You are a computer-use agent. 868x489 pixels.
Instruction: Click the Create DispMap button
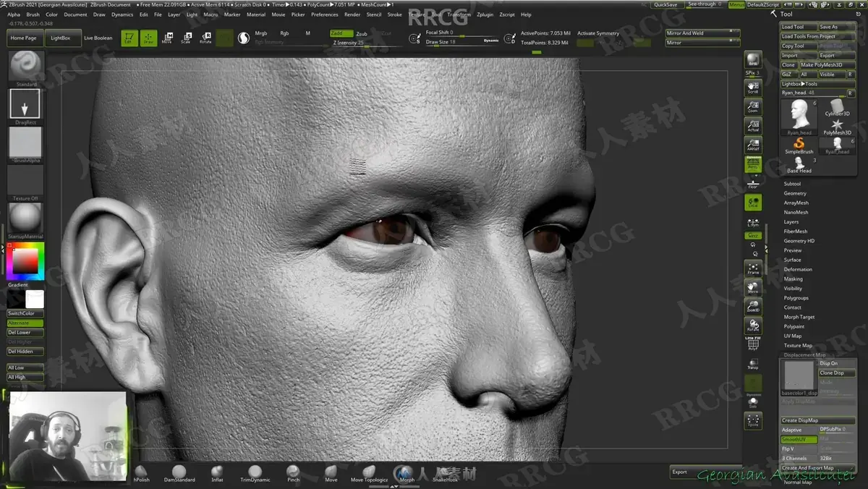tap(817, 420)
